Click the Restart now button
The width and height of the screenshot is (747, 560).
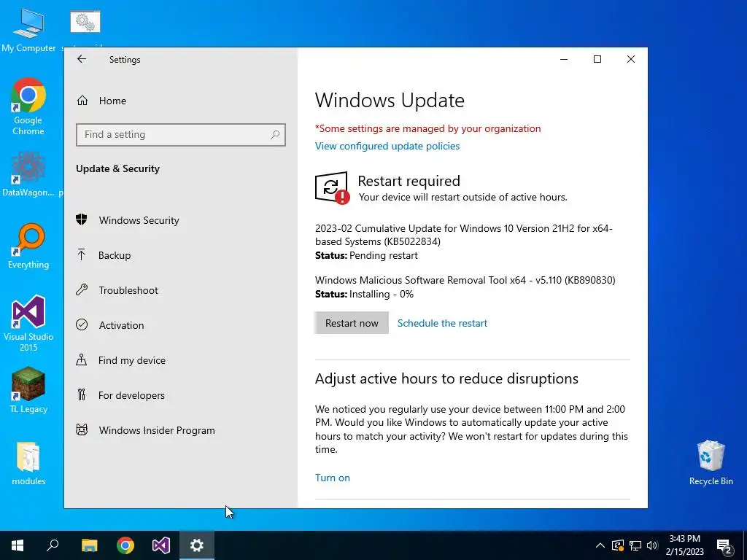pyautogui.click(x=352, y=323)
